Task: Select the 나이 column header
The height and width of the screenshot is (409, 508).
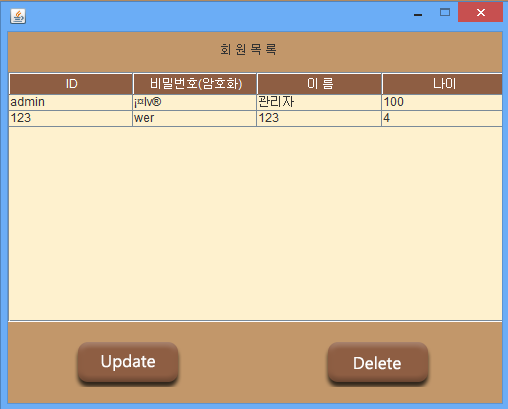Action: tap(442, 84)
